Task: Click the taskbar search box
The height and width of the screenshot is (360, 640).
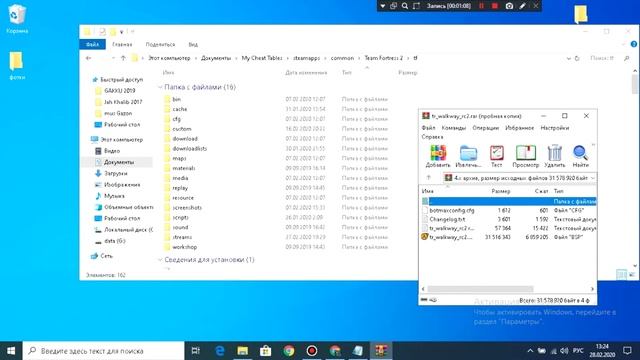Action: coord(103,351)
